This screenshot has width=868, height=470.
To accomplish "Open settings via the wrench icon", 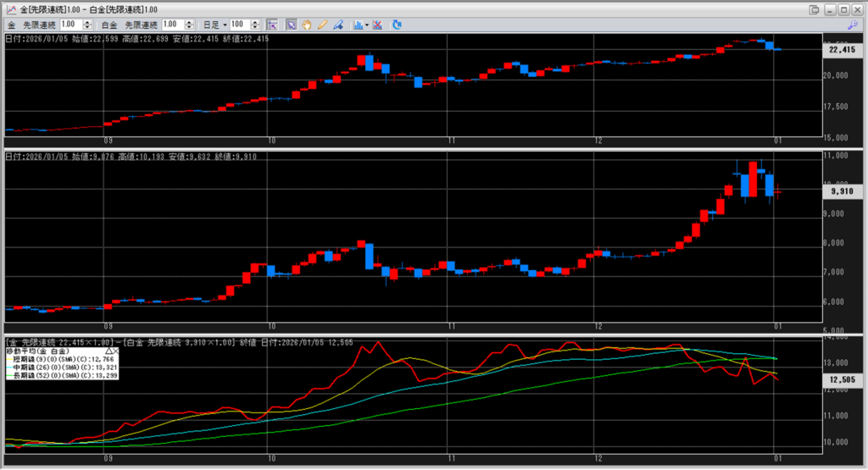I will pos(852,25).
